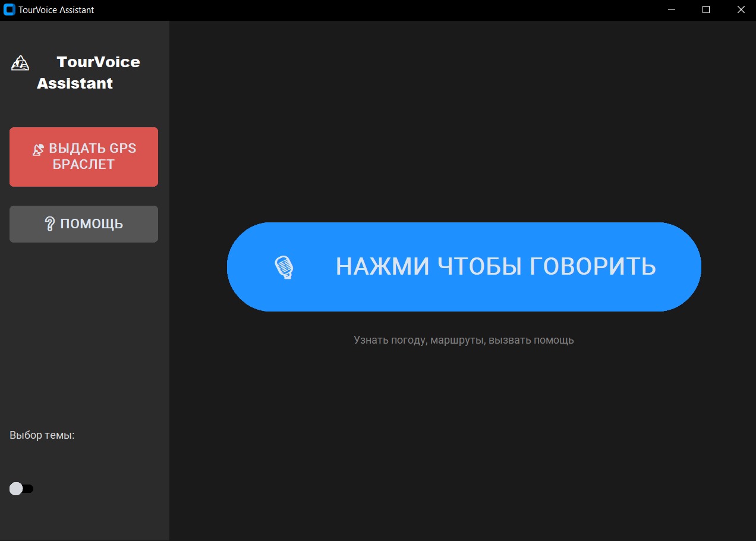The height and width of the screenshot is (541, 756).
Task: Click the Выбор темы label
Action: (42, 435)
